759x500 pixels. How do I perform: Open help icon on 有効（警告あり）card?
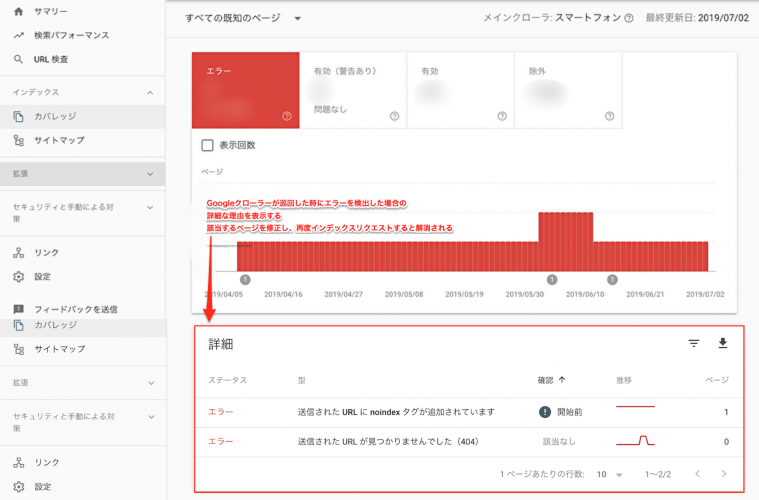click(395, 116)
